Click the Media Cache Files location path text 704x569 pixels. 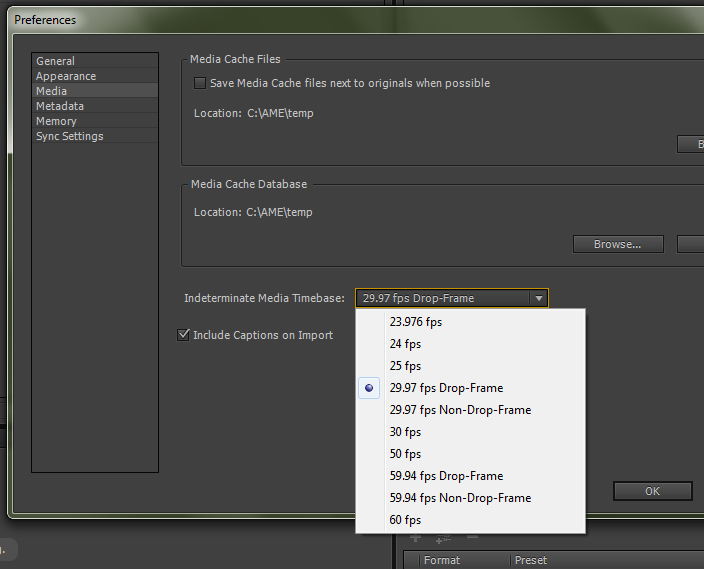point(280,113)
